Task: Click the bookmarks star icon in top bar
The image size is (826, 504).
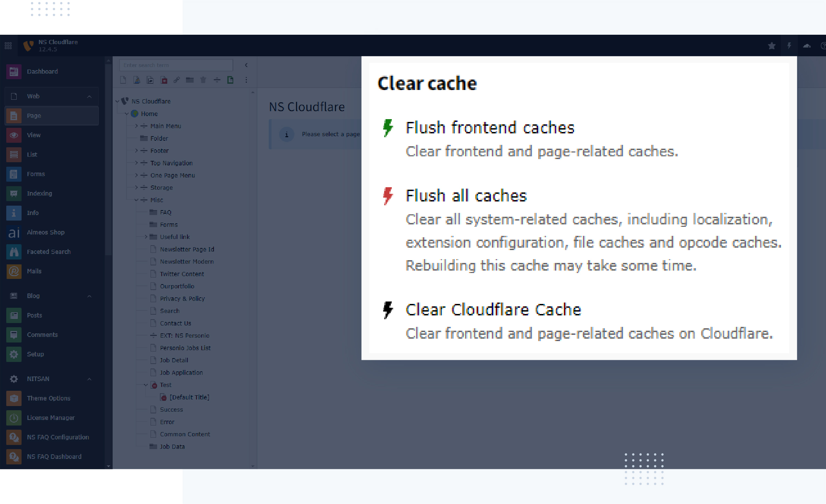Action: (771, 46)
